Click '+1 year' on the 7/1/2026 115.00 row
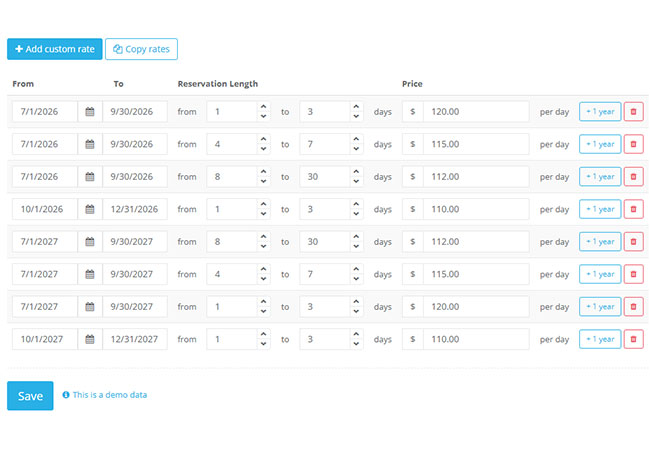650x450 pixels. click(600, 144)
